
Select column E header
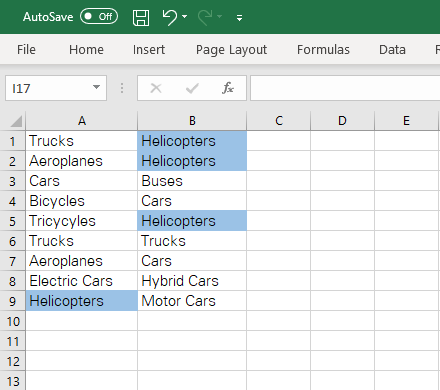[406, 121]
